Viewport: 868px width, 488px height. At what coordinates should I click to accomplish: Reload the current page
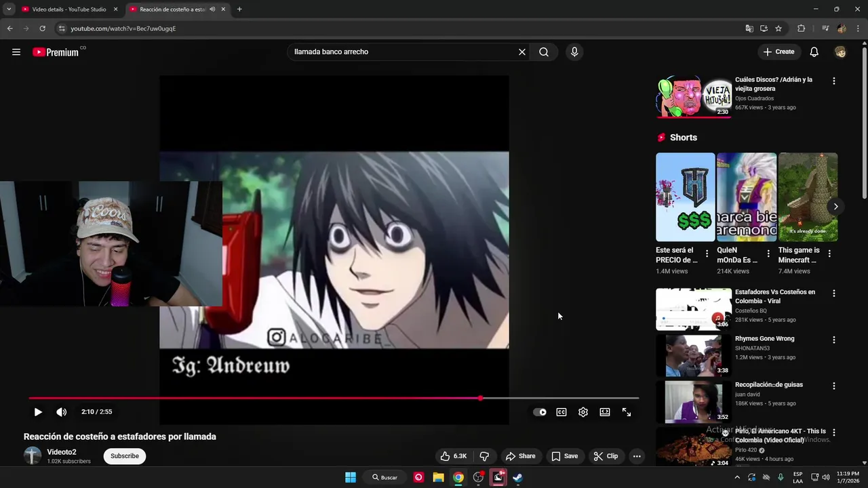[x=42, y=28]
